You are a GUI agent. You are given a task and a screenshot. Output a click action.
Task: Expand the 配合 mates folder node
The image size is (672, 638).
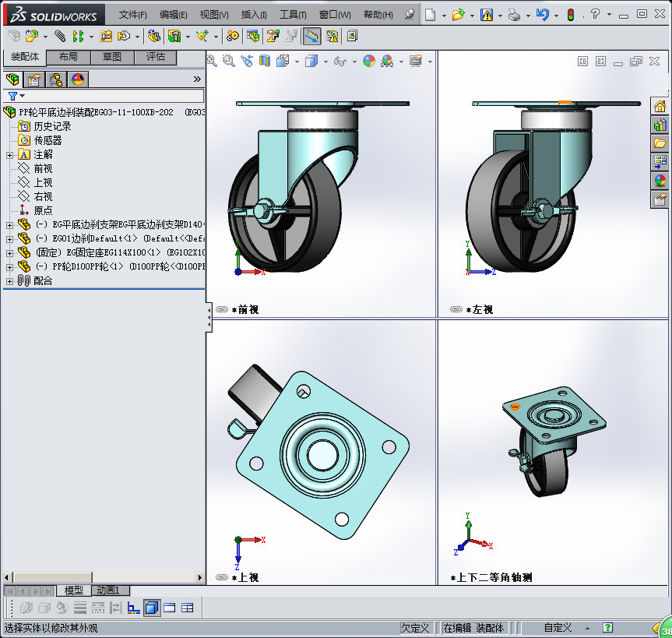[9, 281]
